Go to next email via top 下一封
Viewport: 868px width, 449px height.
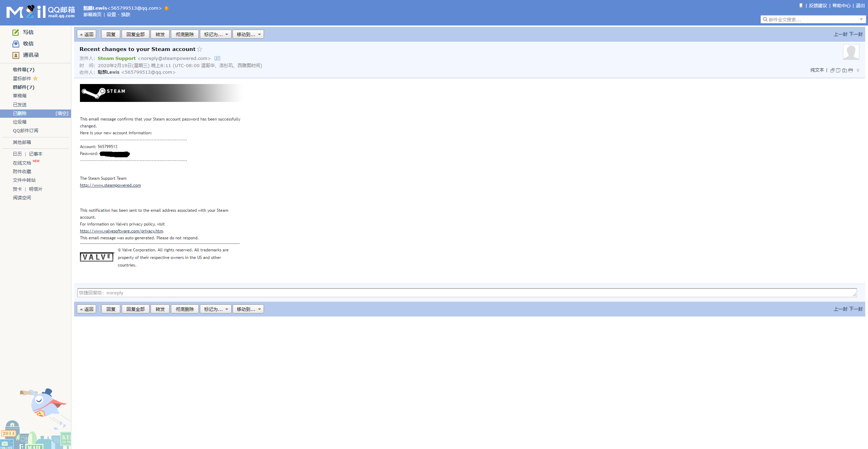[x=856, y=34]
